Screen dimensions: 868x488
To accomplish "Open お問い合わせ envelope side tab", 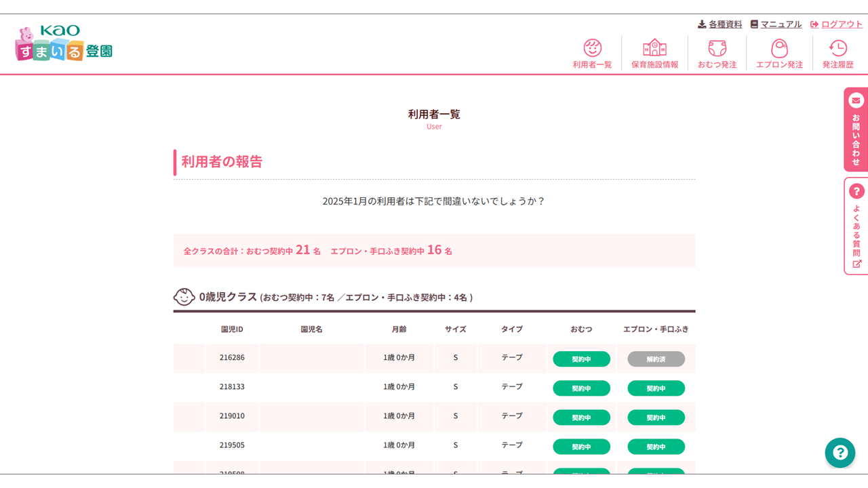I will [x=856, y=129].
